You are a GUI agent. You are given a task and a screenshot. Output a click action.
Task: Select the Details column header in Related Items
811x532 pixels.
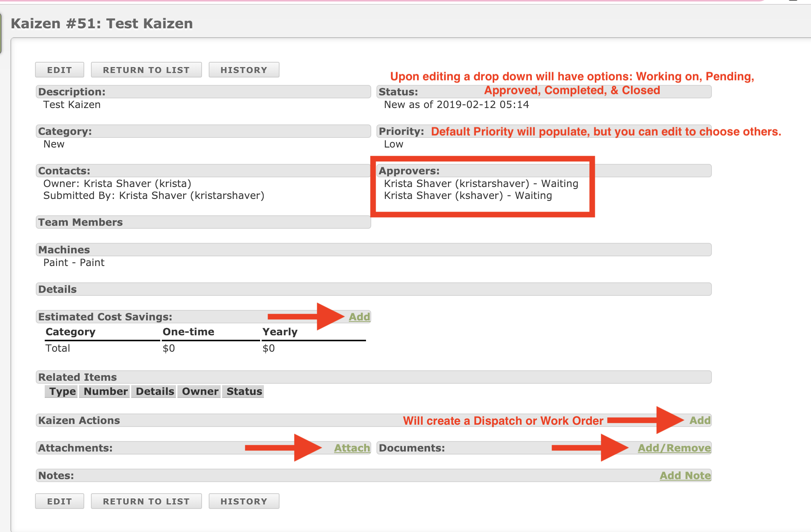pyautogui.click(x=154, y=392)
